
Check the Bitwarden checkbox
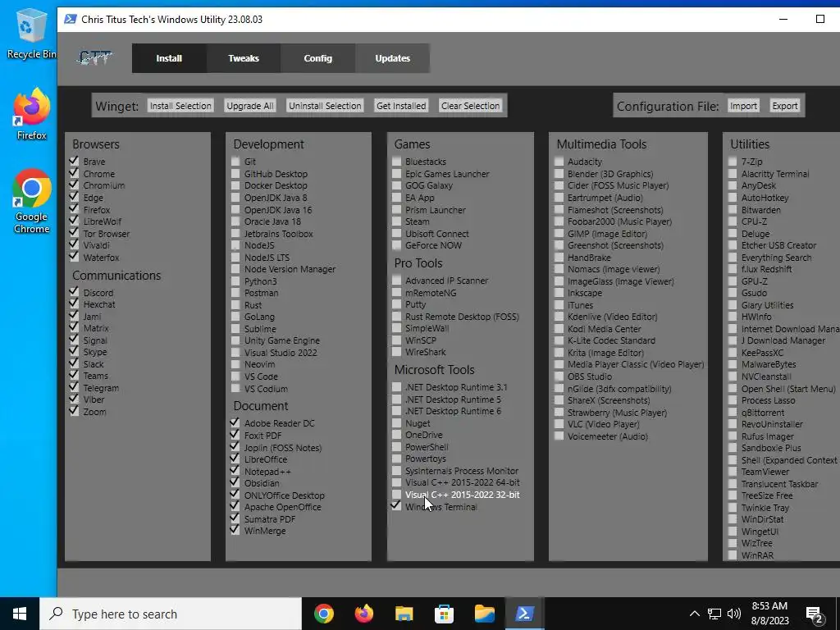tap(733, 209)
